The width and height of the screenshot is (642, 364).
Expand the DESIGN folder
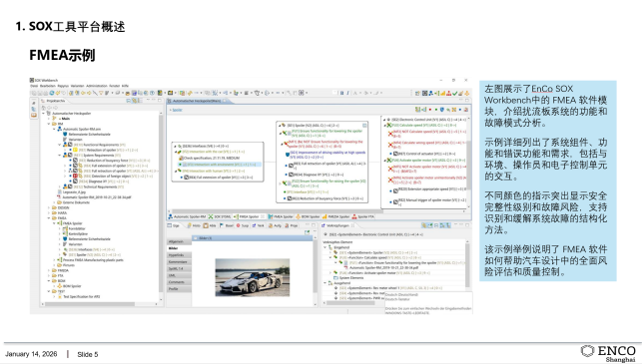[x=49, y=207]
